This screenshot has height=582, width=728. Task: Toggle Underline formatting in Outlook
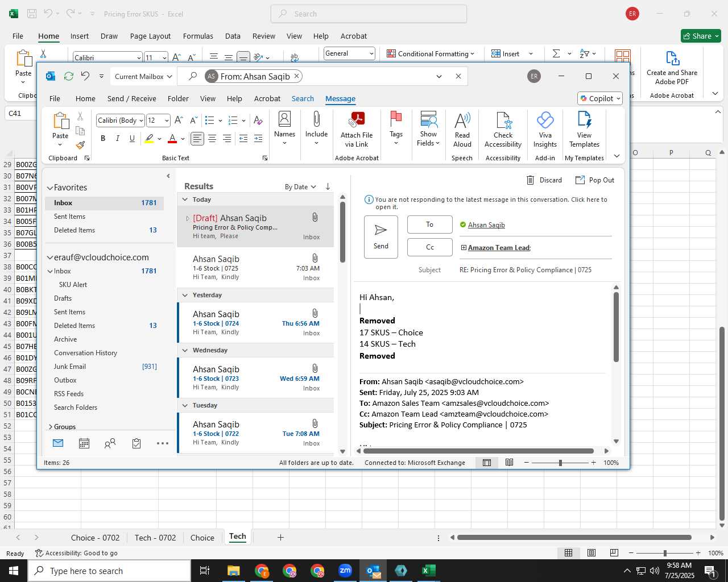(133, 139)
